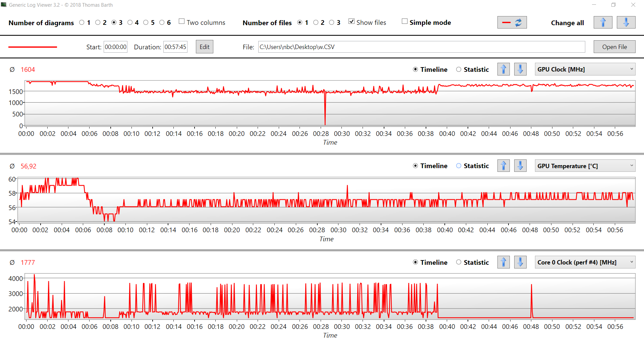The image size is (644, 345).
Task: Expand the GPU Temperature [°C] dropdown
Action: (x=585, y=166)
